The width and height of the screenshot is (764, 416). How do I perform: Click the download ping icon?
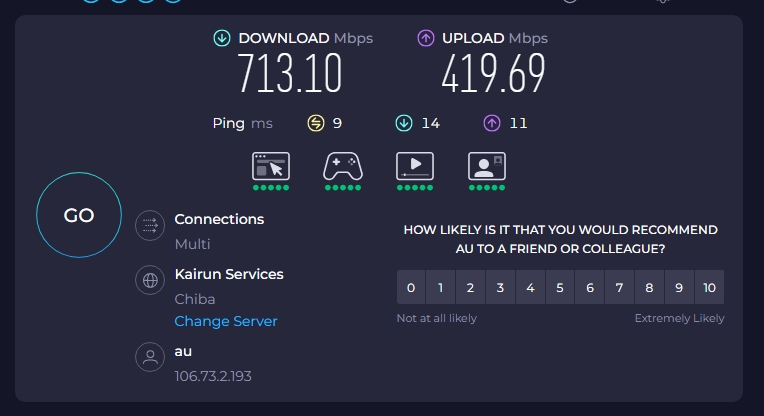pyautogui.click(x=404, y=123)
